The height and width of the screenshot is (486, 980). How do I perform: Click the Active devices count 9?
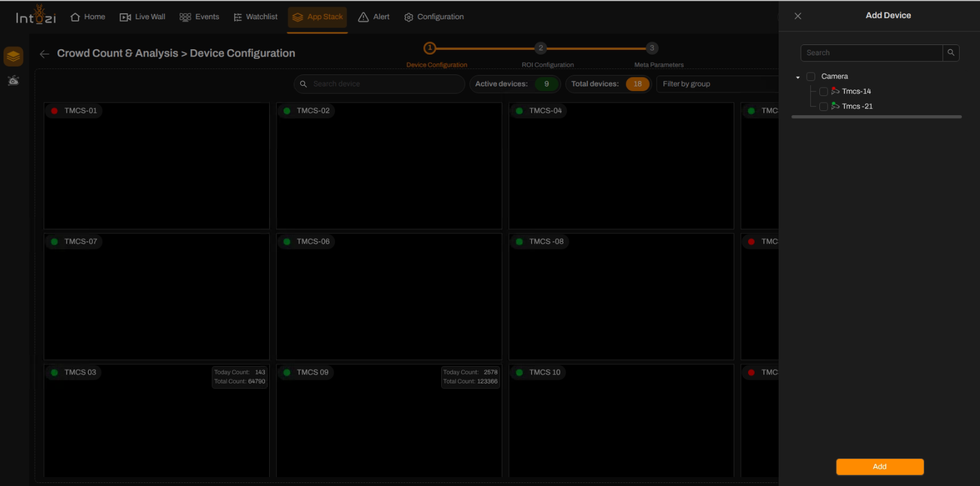547,84
